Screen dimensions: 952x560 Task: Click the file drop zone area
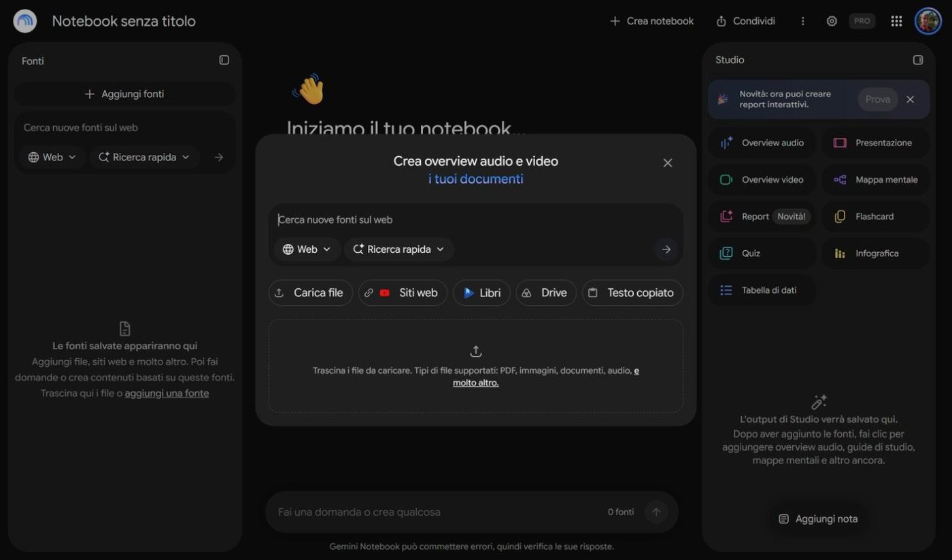coord(476,366)
